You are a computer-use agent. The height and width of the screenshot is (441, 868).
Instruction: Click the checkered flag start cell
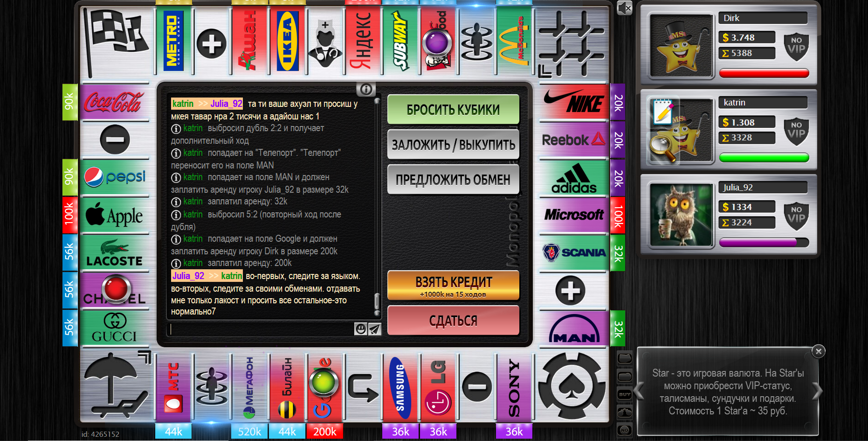pyautogui.click(x=117, y=41)
